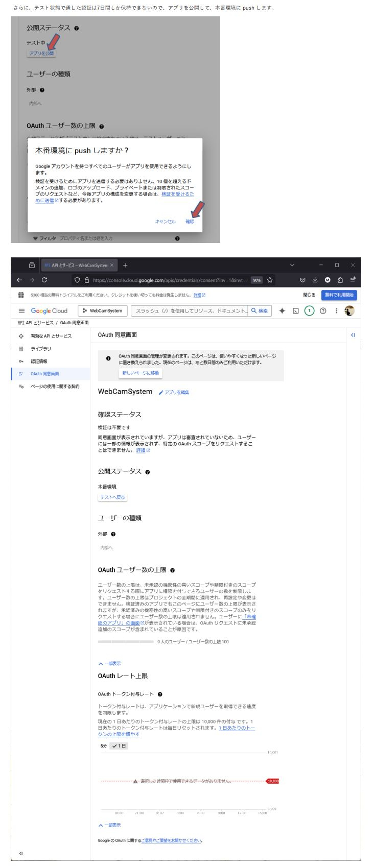Select the ライブラリ sidebar item

[51, 349]
